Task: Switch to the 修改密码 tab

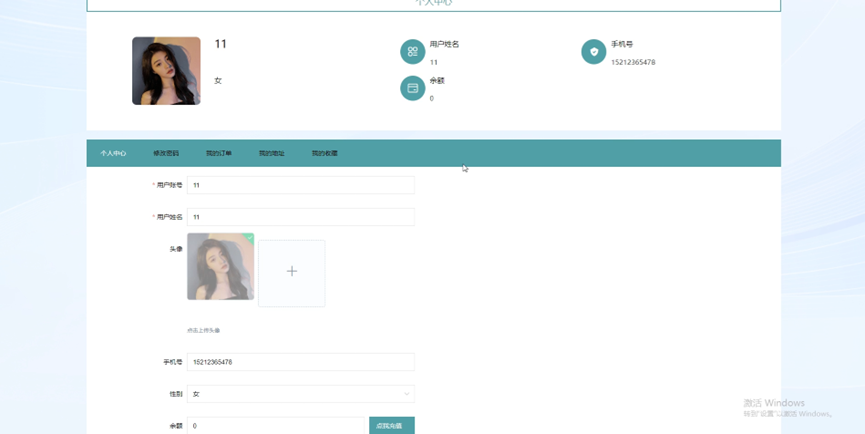Action: (166, 153)
